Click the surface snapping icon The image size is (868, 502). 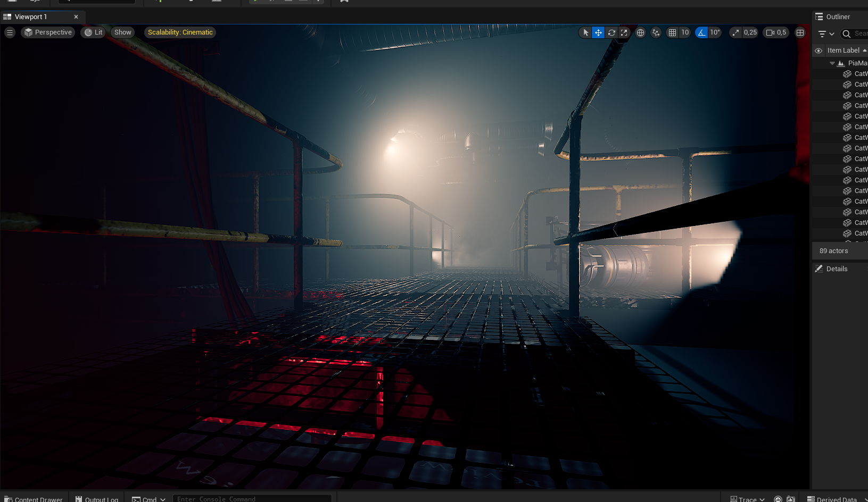pos(656,32)
